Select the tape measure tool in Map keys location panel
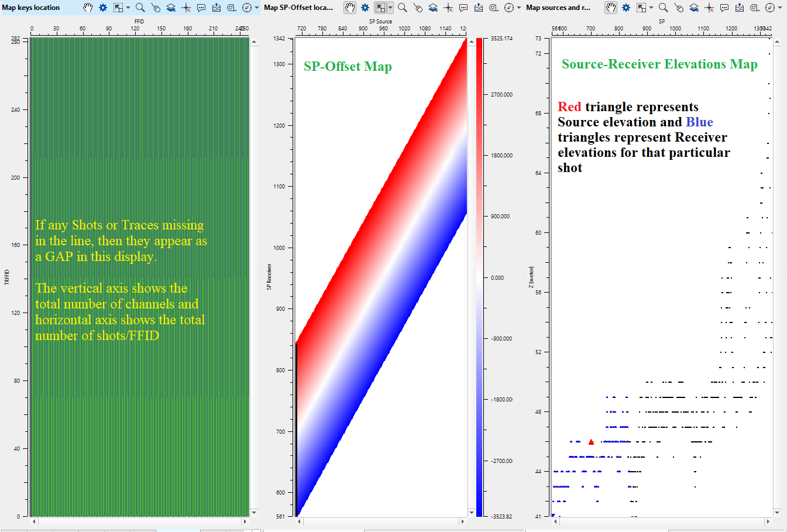The image size is (787, 532). [x=232, y=8]
